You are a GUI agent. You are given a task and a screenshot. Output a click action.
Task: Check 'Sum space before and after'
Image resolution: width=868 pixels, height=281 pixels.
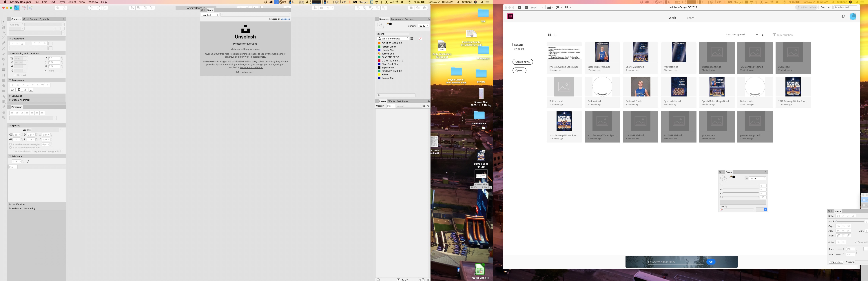point(10,148)
